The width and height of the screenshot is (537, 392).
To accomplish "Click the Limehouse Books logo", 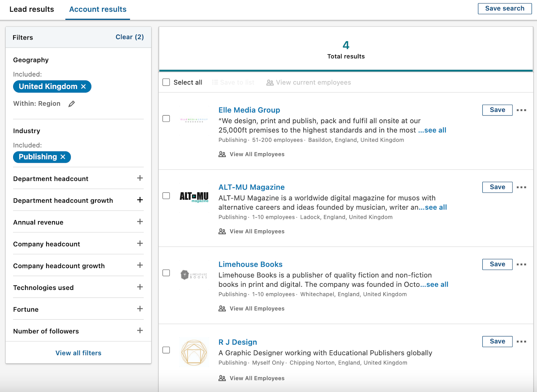I will 194,275.
